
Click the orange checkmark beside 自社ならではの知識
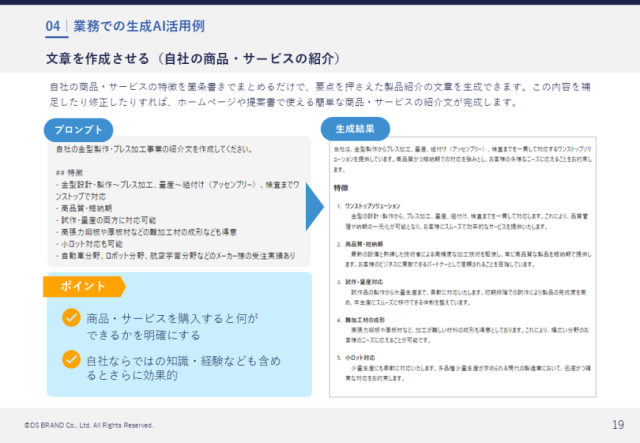71,359
